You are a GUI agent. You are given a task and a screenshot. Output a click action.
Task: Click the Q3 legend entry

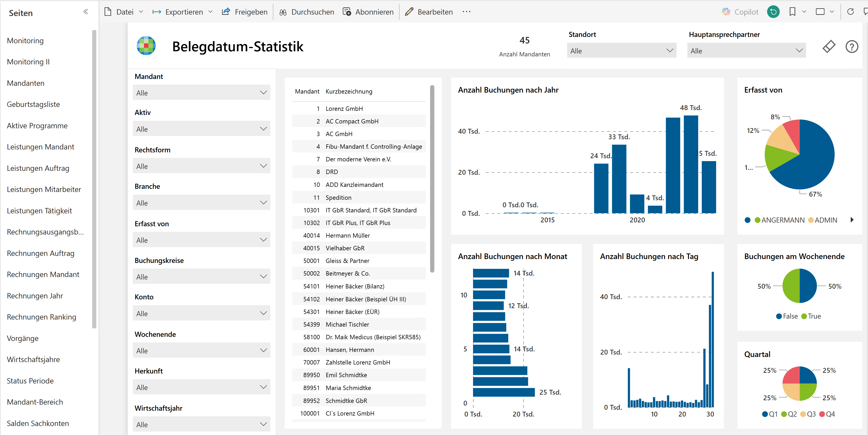808,414
